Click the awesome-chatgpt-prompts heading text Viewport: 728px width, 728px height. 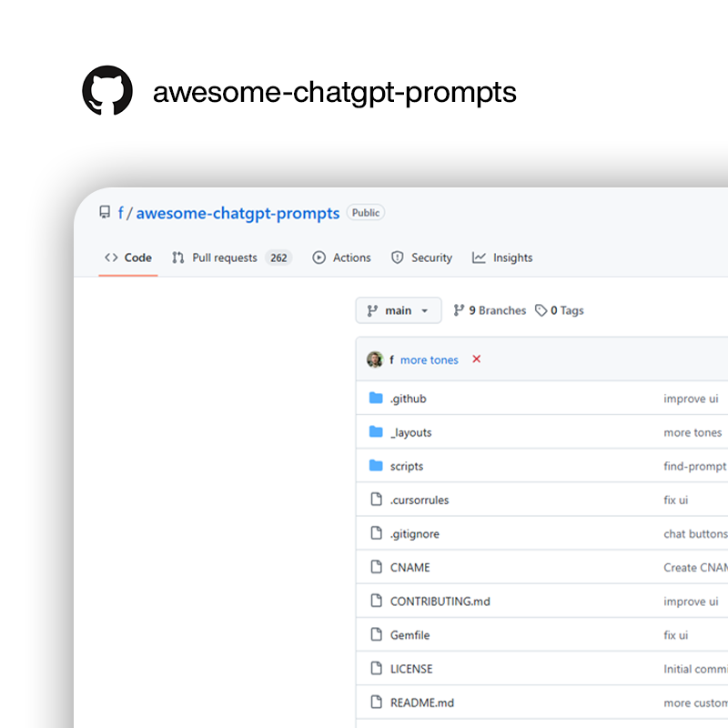tap(334, 93)
